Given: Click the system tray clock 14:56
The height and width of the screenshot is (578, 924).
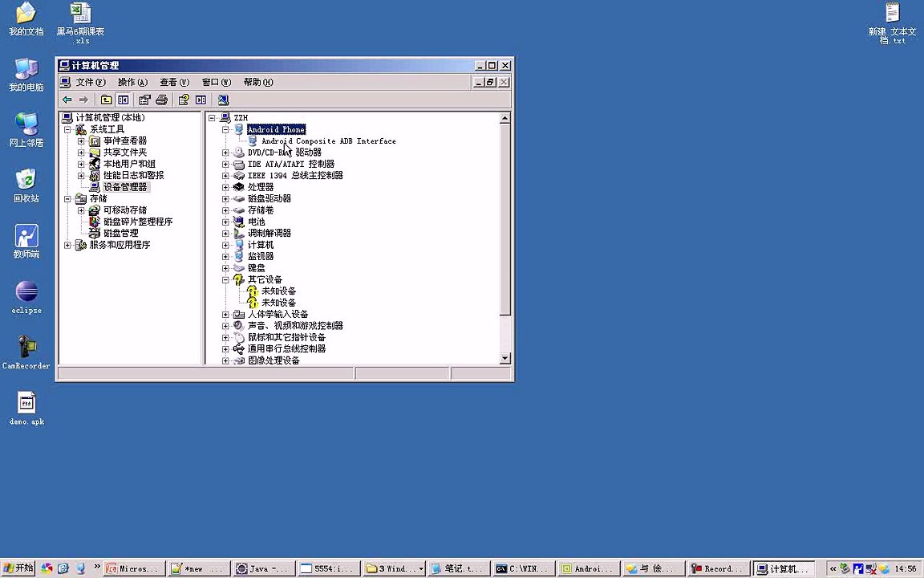Looking at the screenshot, I should 905,568.
